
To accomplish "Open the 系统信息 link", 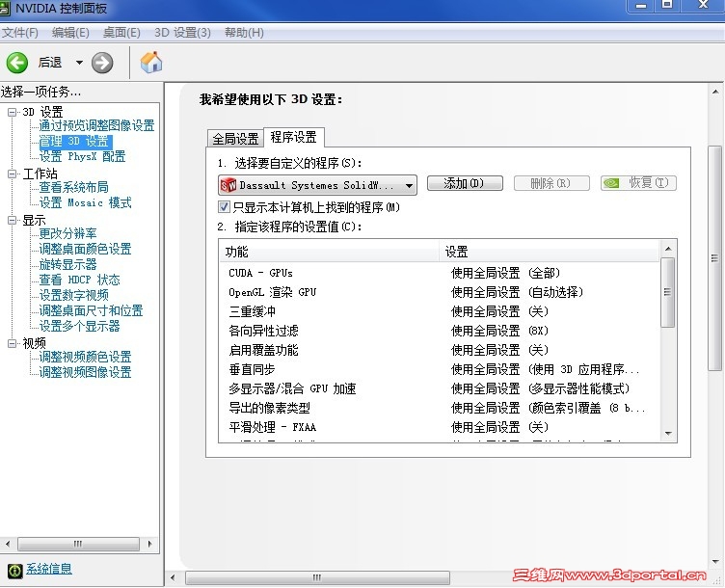I will pyautogui.click(x=48, y=569).
